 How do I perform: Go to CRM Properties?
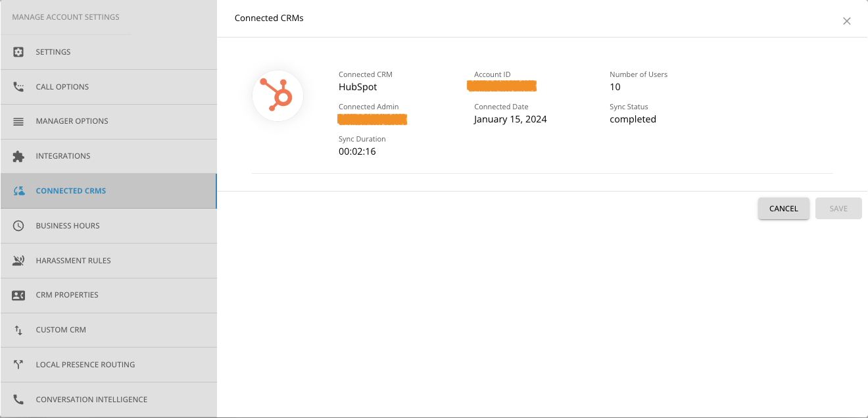108,295
